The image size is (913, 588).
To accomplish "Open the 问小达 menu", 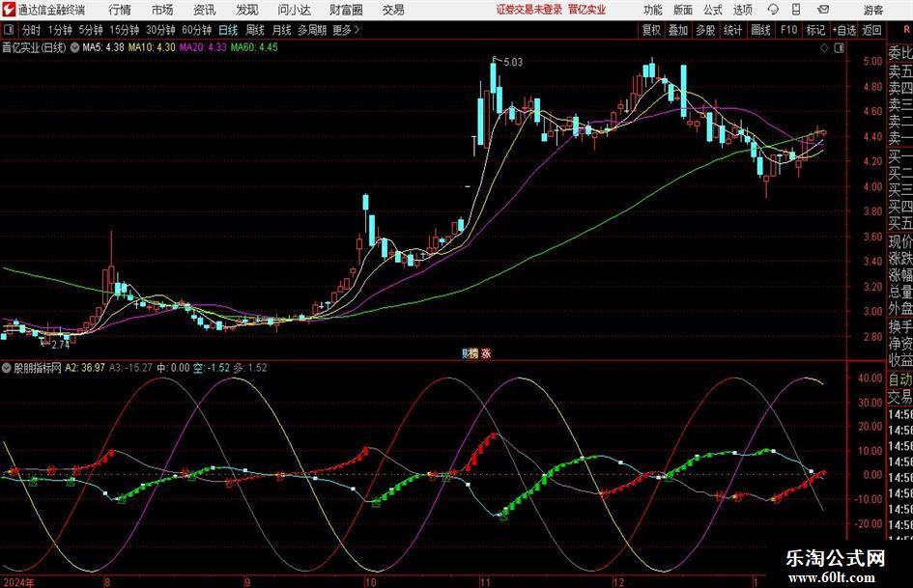I will 294,10.
